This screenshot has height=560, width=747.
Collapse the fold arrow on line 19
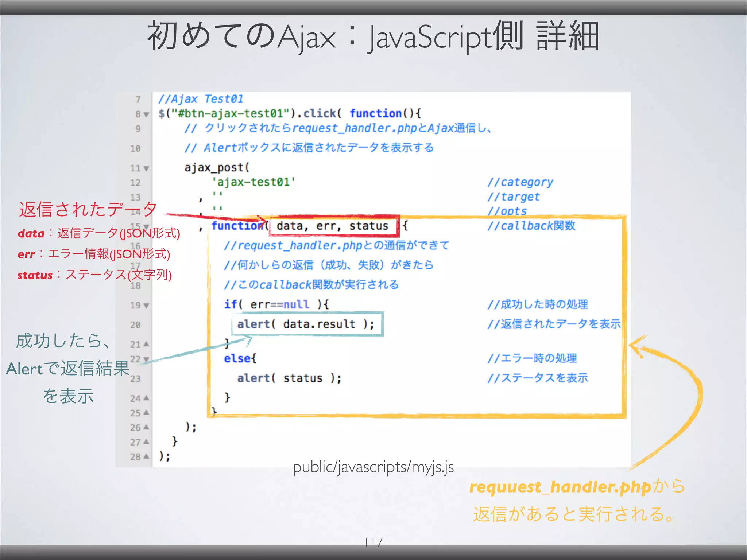pos(146,306)
